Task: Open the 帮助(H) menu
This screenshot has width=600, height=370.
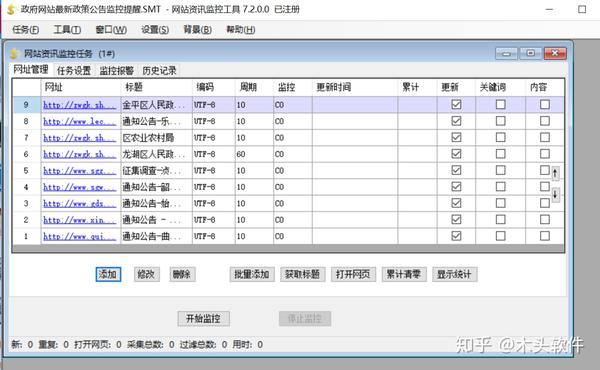Action: (x=241, y=29)
